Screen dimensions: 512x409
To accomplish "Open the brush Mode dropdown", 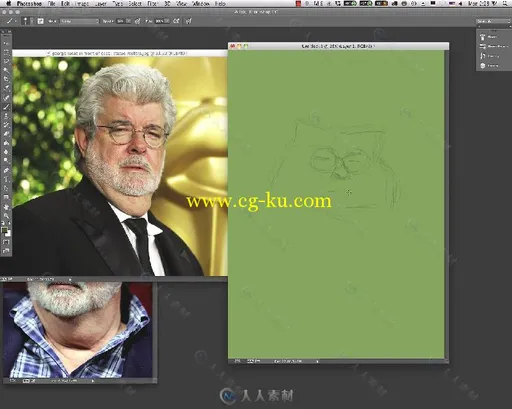I will coord(79,21).
